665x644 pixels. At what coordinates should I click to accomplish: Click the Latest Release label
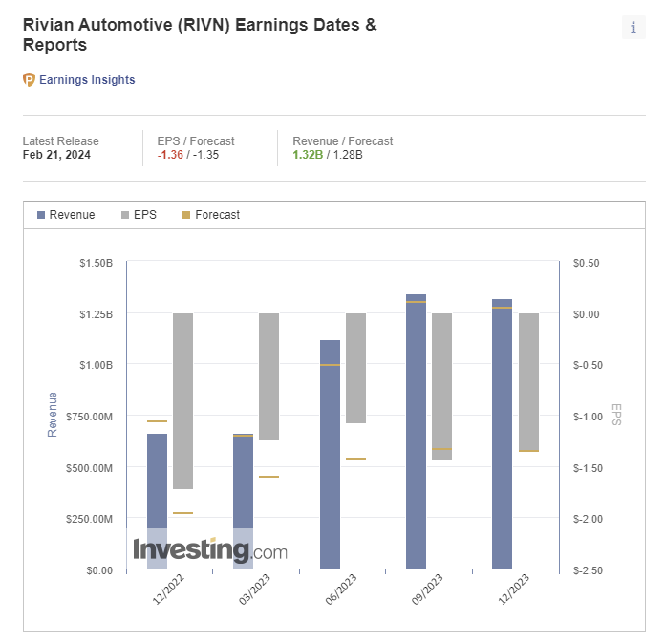60,140
